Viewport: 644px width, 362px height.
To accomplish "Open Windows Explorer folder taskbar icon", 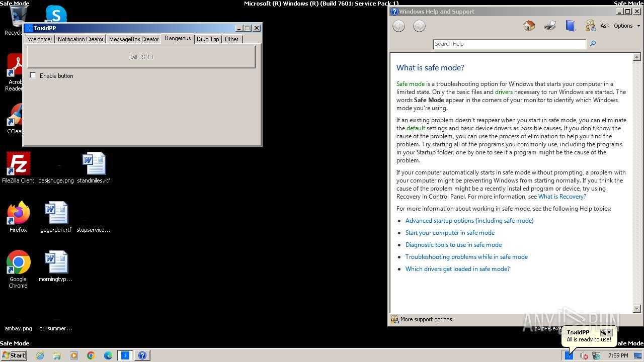I will 57,355.
